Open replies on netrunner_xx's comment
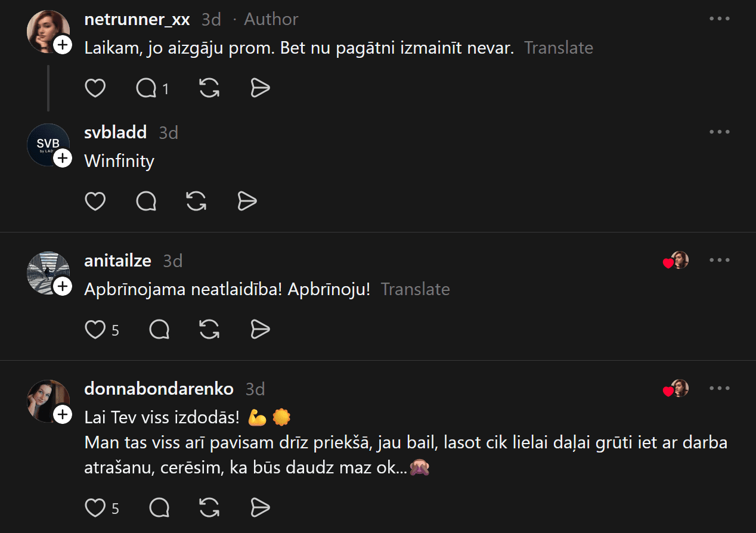 click(147, 89)
